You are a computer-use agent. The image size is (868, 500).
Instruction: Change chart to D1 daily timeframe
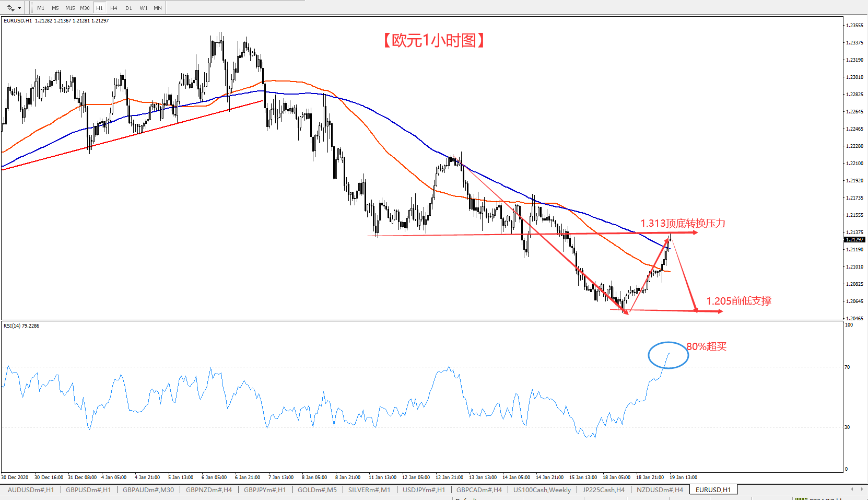coord(128,8)
